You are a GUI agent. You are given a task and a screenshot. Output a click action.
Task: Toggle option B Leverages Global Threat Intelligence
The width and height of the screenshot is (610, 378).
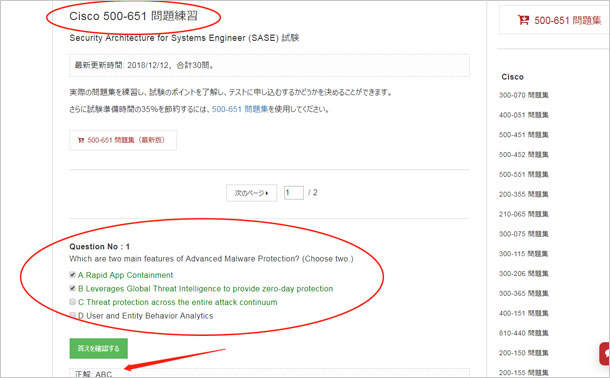click(72, 288)
